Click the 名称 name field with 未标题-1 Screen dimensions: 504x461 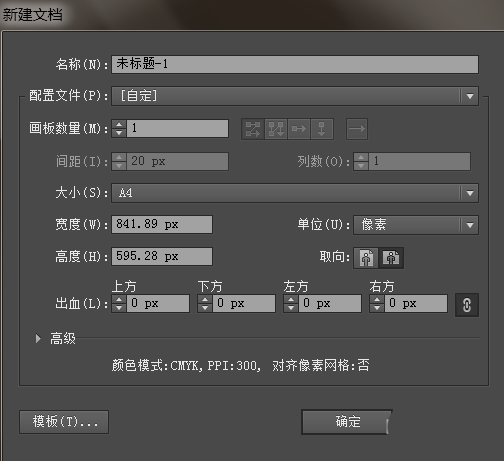[x=295, y=64]
